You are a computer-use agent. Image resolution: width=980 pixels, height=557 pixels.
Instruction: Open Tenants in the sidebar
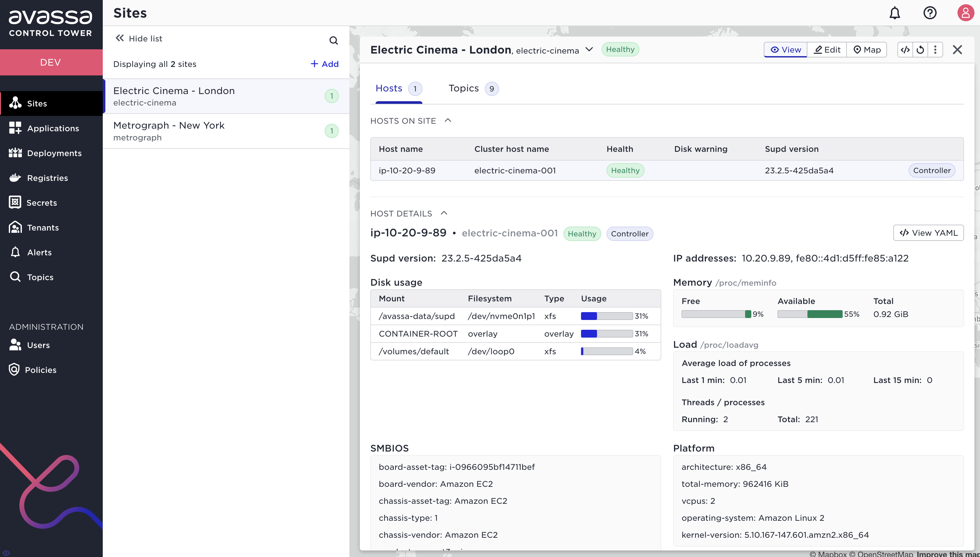51,227
